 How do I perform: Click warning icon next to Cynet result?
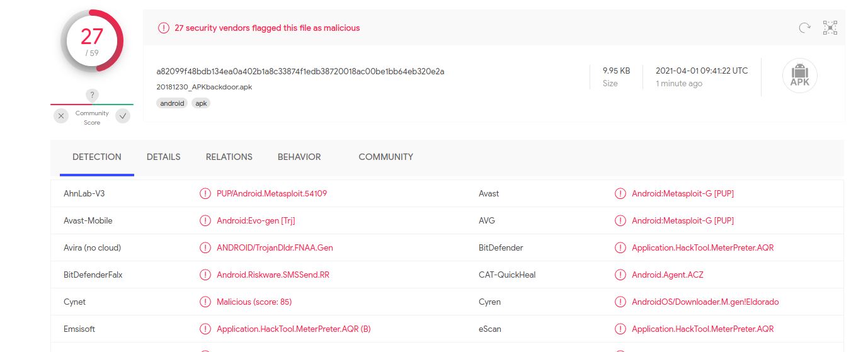coord(205,302)
